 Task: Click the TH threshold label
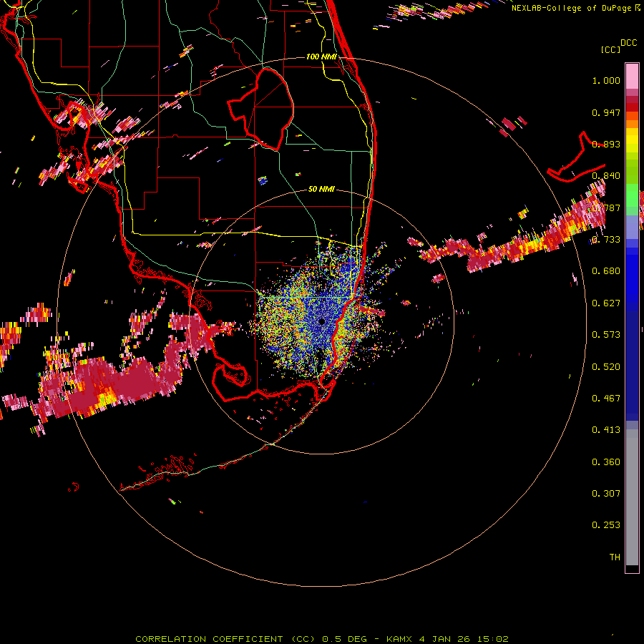tap(615, 557)
